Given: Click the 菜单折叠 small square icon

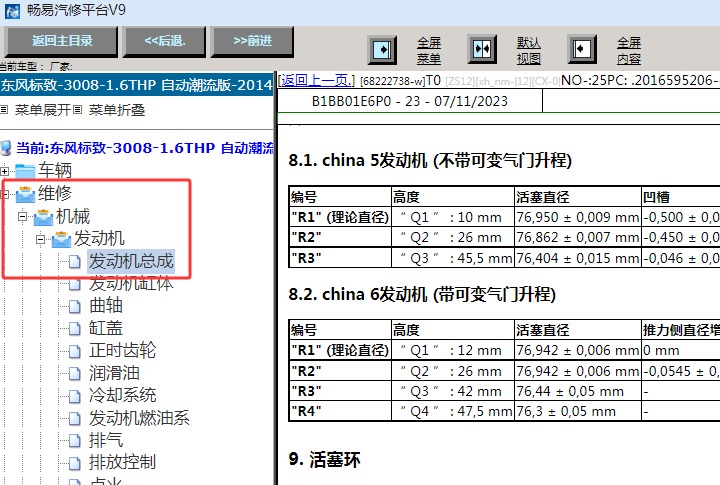Looking at the screenshot, I should [x=77, y=110].
